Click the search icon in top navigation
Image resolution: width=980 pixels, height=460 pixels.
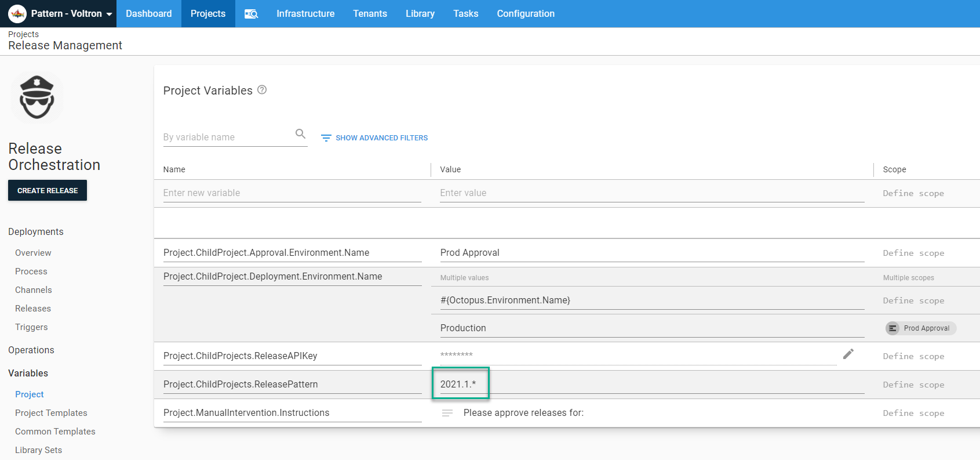click(251, 14)
